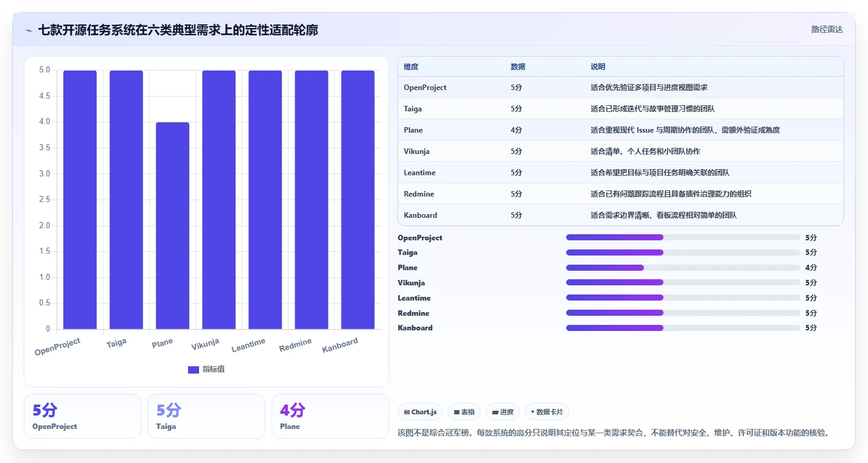This screenshot has width=868, height=463.
Task: Click the Redmine progress bar
Action: pyautogui.click(x=683, y=313)
